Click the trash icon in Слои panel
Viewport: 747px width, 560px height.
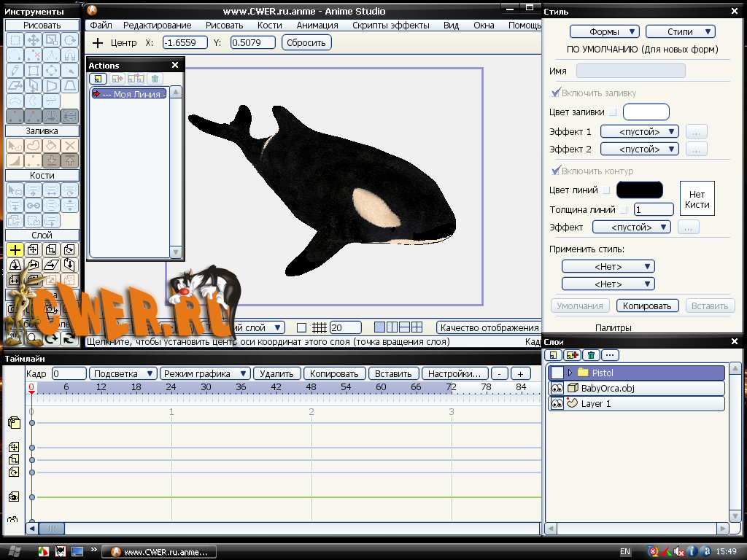pos(591,355)
